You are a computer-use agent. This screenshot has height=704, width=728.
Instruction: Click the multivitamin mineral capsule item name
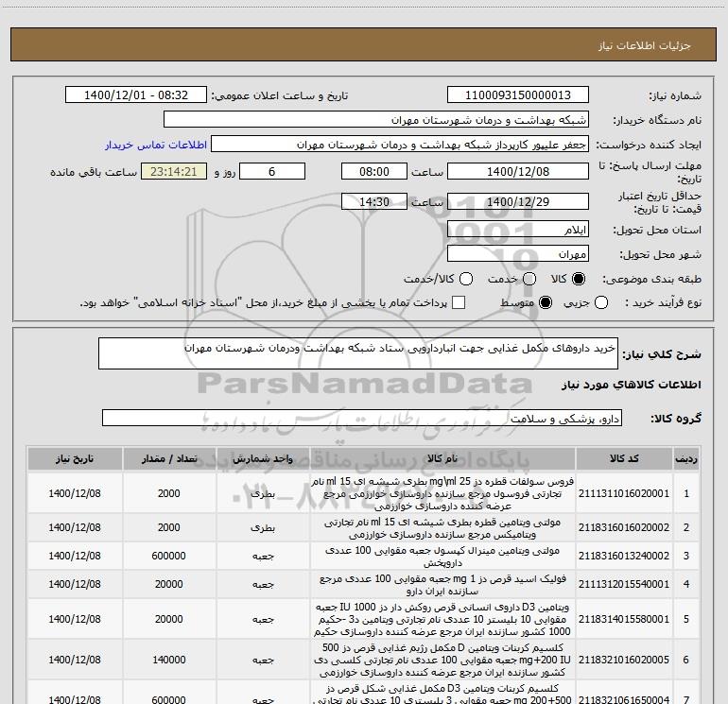pyautogui.click(x=442, y=557)
